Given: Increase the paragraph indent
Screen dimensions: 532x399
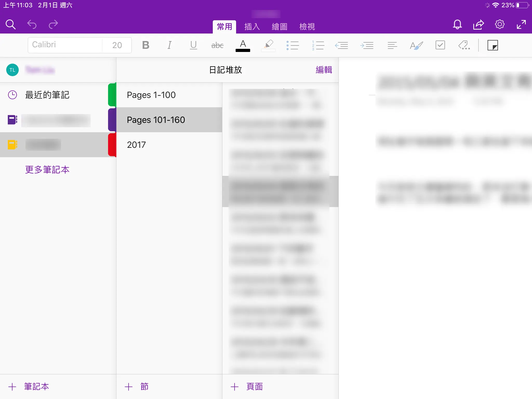Looking at the screenshot, I should pyautogui.click(x=367, y=45).
